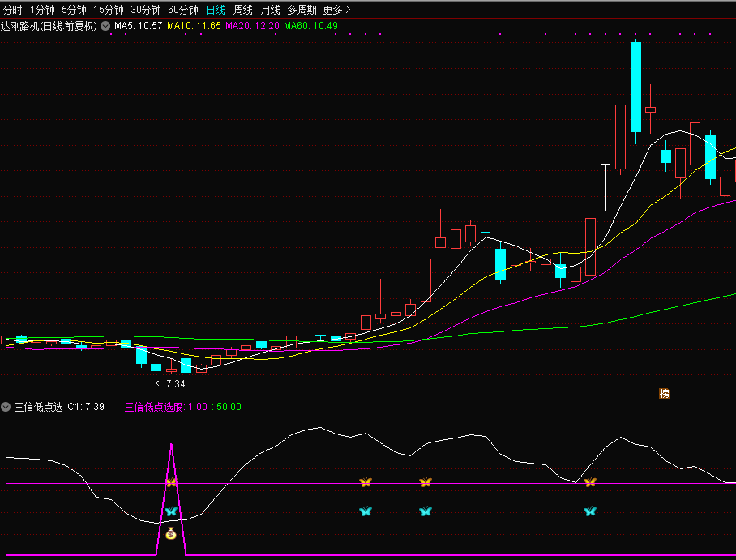Expand the 更多 periods menu
This screenshot has width=736, height=560.
pyautogui.click(x=336, y=10)
